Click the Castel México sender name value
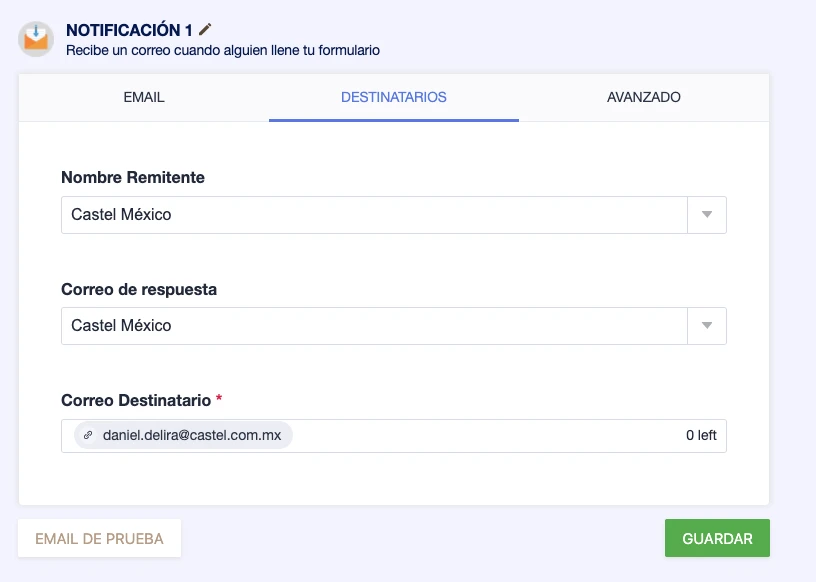The width and height of the screenshot is (816, 582). pyautogui.click(x=111, y=214)
